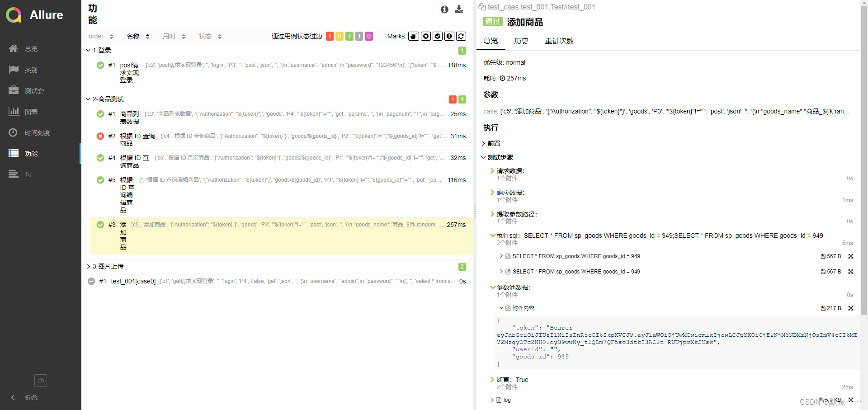
Task: Switch to the 重试次数 tab
Action: point(559,41)
